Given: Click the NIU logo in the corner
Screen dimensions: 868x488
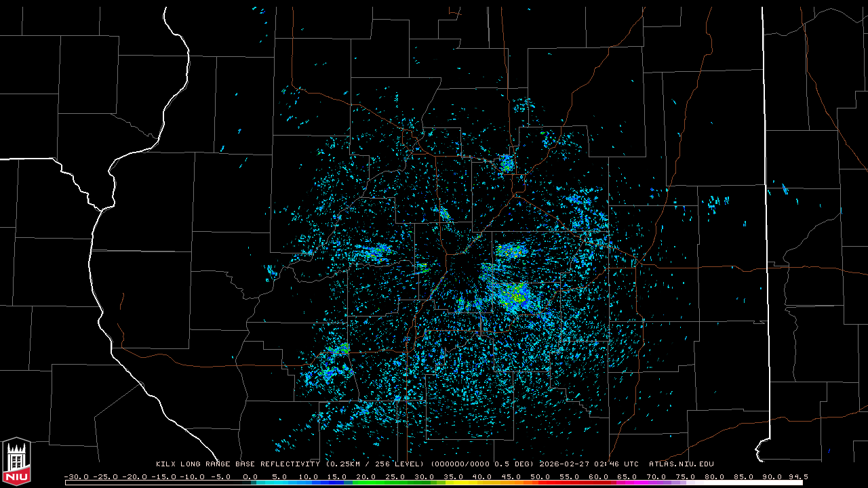Looking at the screenshot, I should coord(16,462).
